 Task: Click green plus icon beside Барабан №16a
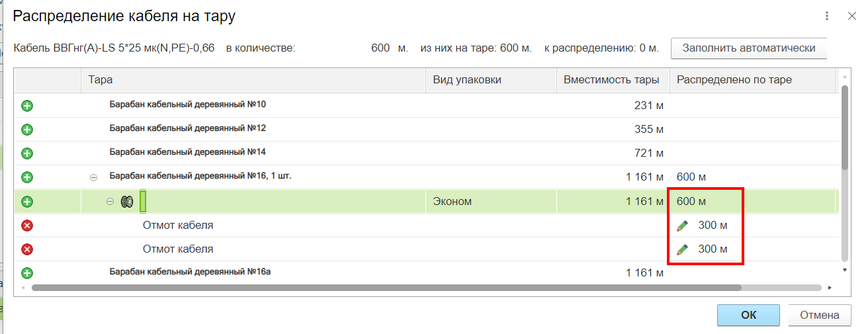tap(27, 272)
